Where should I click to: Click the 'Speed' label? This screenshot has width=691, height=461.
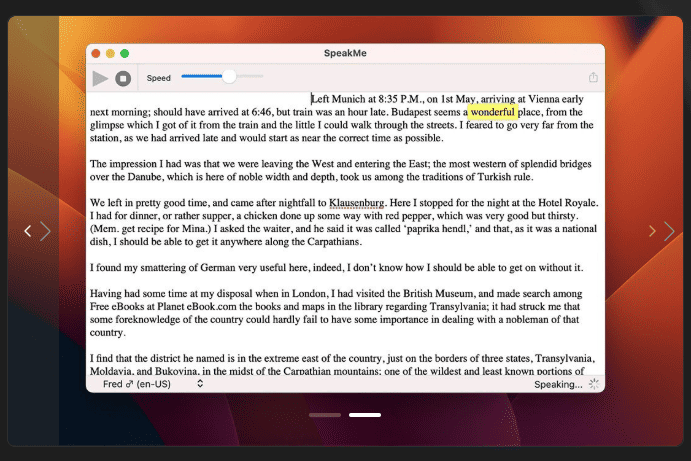[x=158, y=78]
